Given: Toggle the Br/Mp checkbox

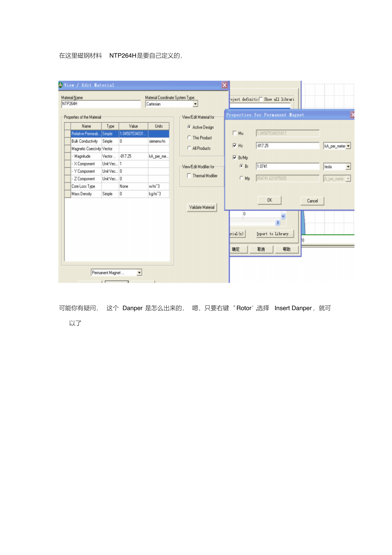Looking at the screenshot, I should 235,157.
